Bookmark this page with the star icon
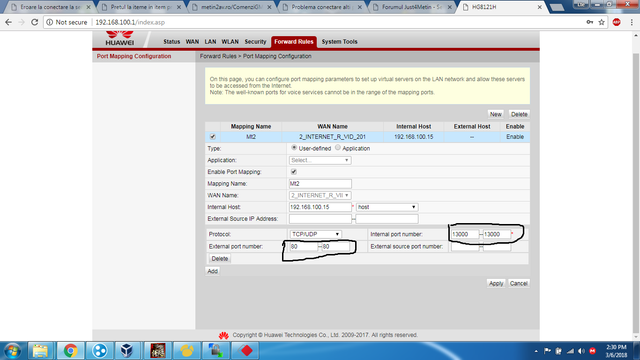Image resolution: width=640 pixels, height=360 pixels. point(601,22)
